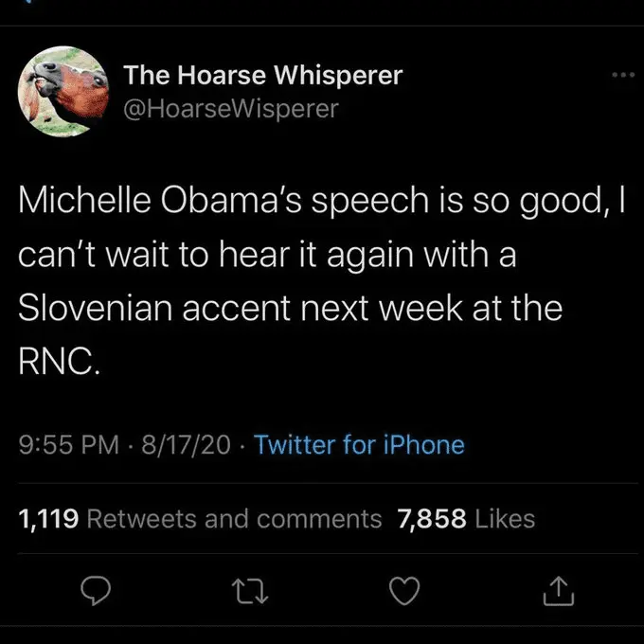Screen dimensions: 644x644
Task: Click the word Slovenian in the tweet
Action: [110, 310]
